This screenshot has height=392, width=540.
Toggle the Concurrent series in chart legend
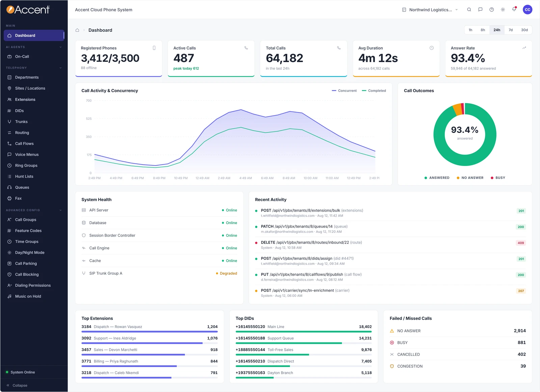tap(344, 91)
